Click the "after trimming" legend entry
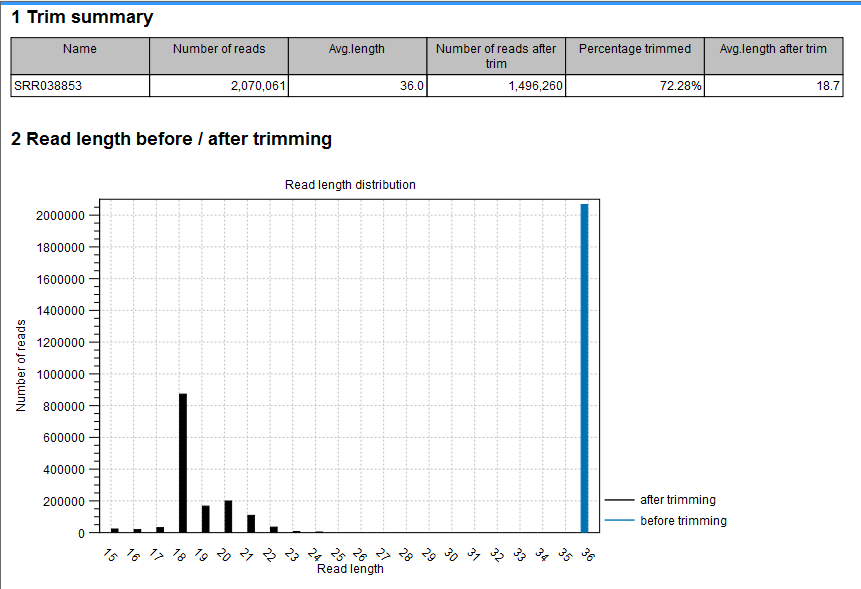Image resolution: width=861 pixels, height=589 pixels. point(677,500)
